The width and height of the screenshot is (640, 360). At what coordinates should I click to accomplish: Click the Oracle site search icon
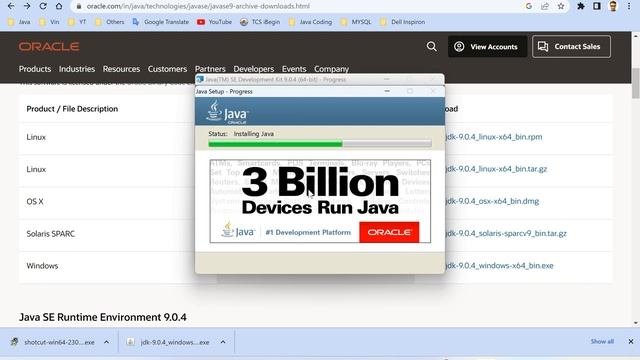click(431, 47)
